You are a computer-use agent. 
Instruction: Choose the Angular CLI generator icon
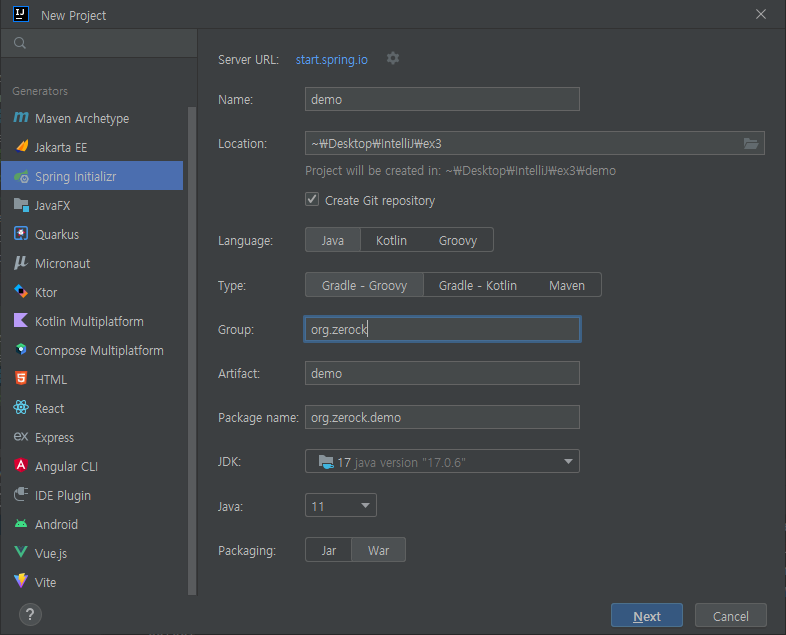(21, 466)
